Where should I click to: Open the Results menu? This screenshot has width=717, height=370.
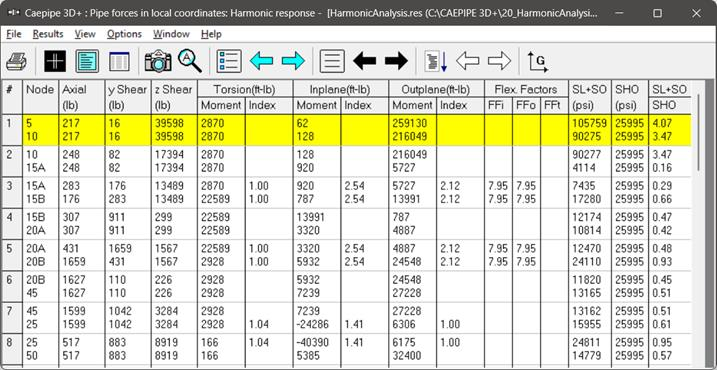(x=48, y=34)
